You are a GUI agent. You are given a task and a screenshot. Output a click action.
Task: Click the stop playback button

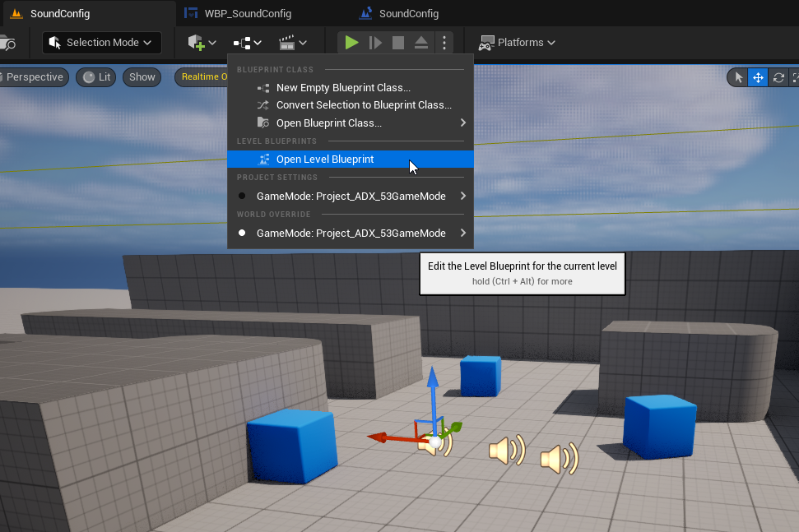pos(398,42)
